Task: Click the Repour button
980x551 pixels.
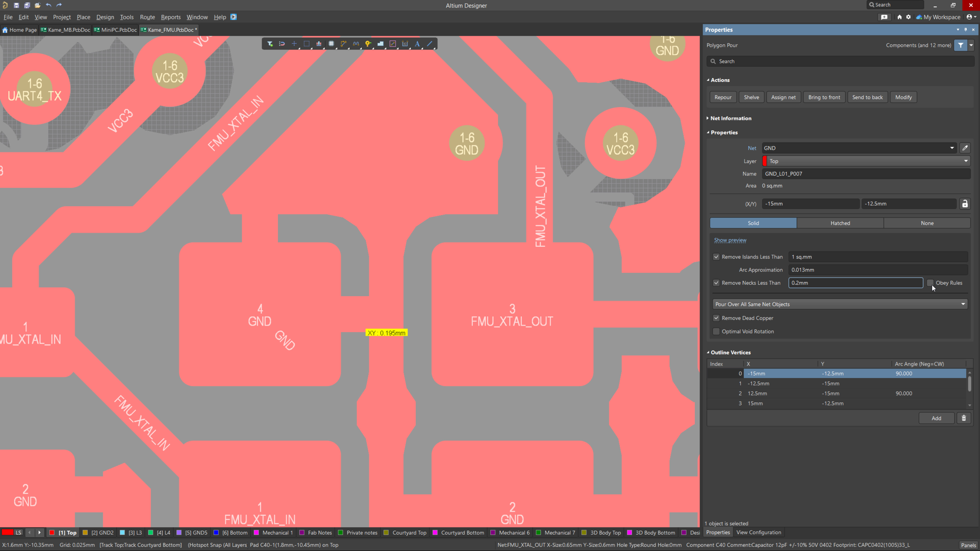Action: point(722,97)
